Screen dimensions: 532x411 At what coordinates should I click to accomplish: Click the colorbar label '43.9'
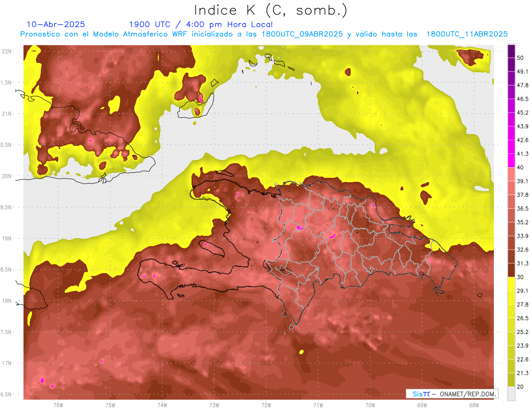click(x=522, y=126)
